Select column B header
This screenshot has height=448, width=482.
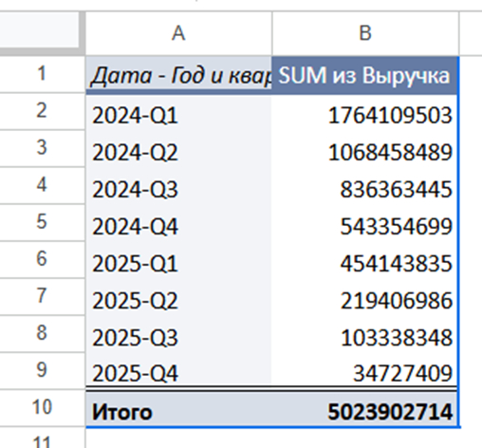365,33
